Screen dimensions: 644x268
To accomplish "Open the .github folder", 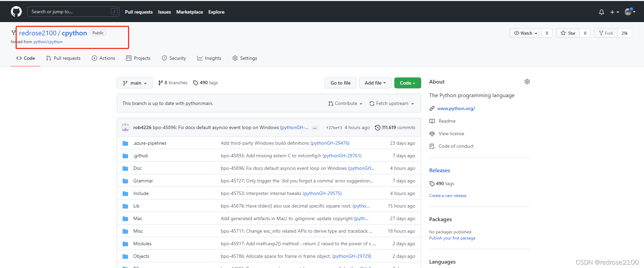I will click(141, 156).
